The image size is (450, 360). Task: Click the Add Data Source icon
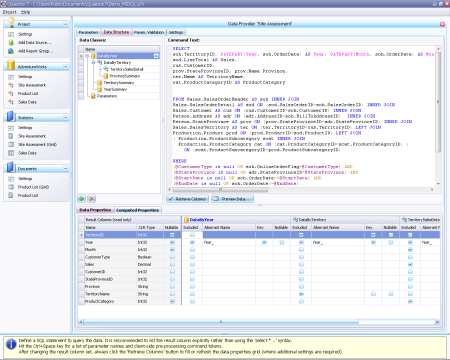tap(11, 43)
